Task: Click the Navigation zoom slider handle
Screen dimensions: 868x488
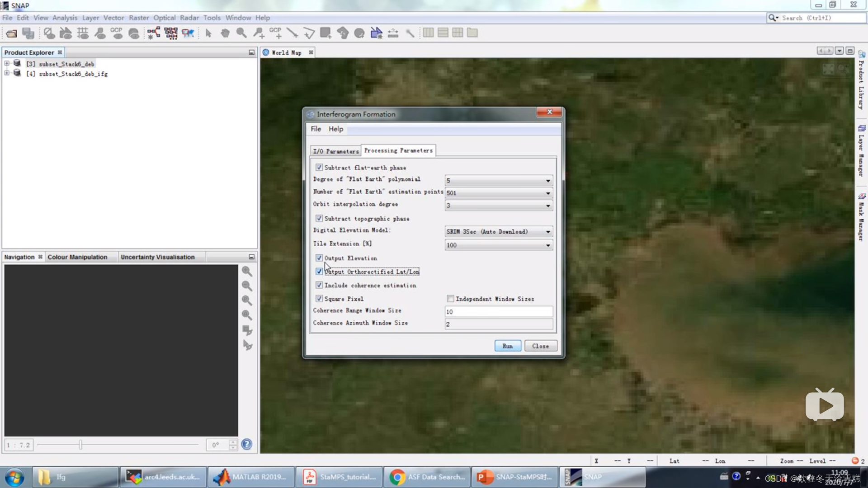Action: point(80,445)
